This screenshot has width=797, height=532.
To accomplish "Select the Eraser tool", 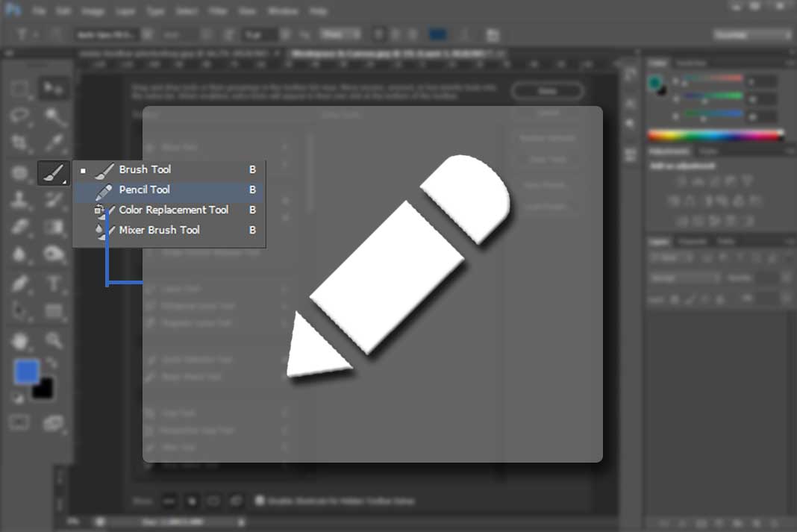I will click(x=20, y=227).
